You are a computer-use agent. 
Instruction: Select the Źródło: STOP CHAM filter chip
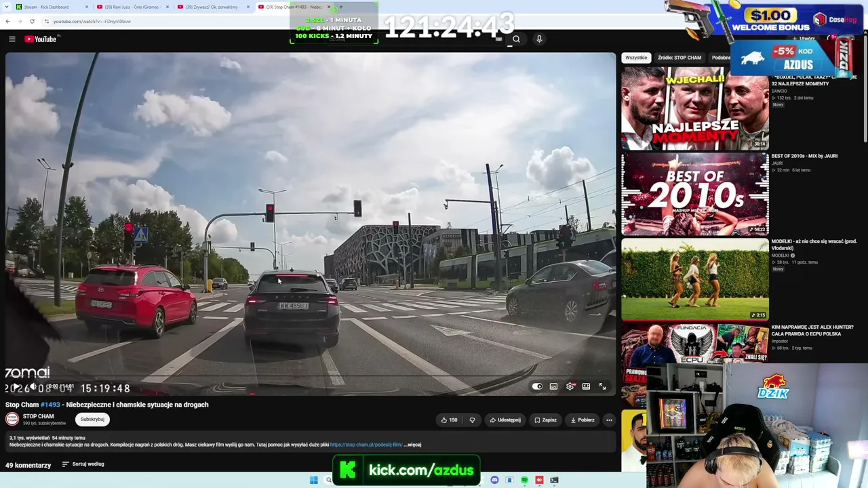tap(679, 58)
